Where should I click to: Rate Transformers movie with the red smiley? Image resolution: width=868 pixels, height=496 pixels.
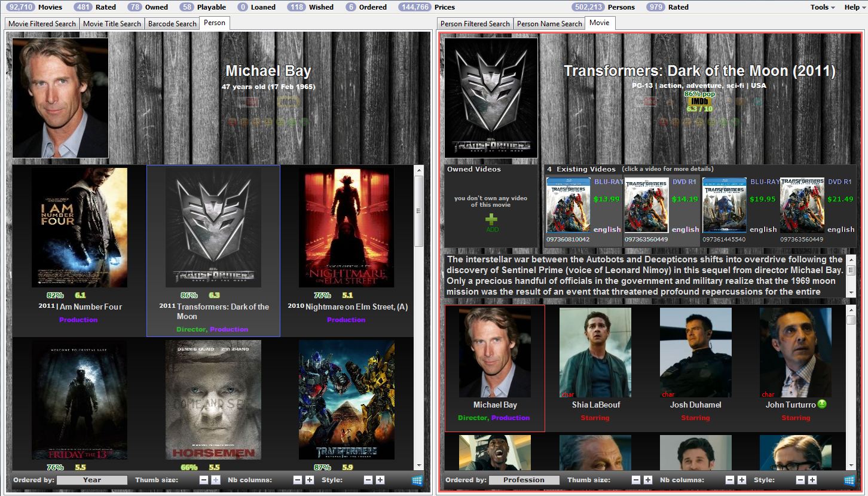click(663, 122)
